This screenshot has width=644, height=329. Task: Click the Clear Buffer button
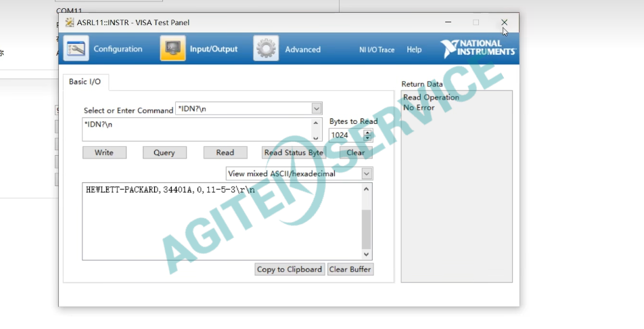350,269
